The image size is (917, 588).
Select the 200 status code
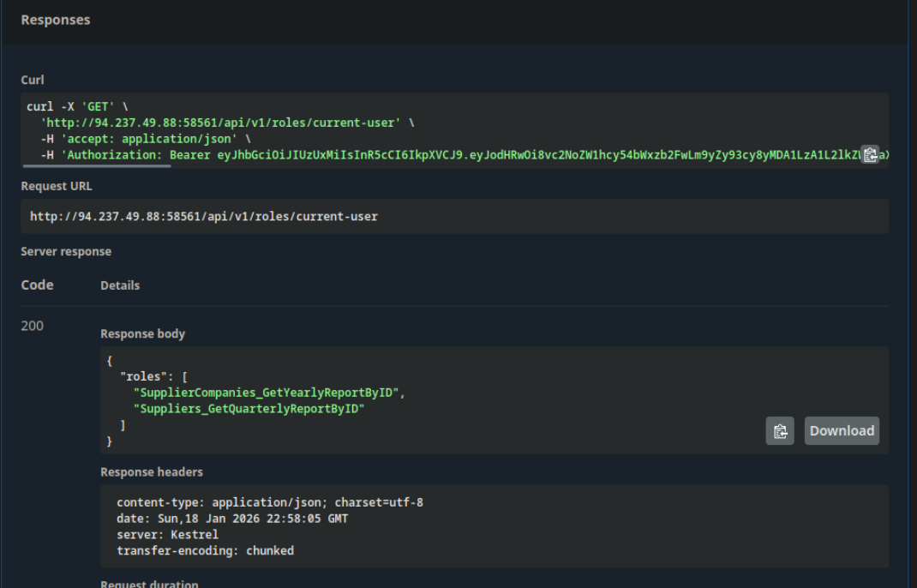(x=33, y=326)
